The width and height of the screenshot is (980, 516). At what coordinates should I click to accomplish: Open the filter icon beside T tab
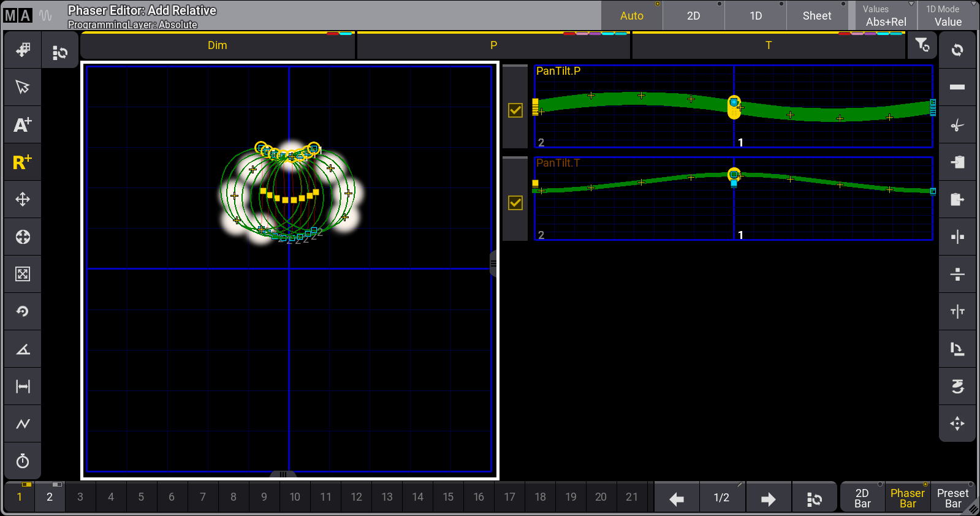922,45
